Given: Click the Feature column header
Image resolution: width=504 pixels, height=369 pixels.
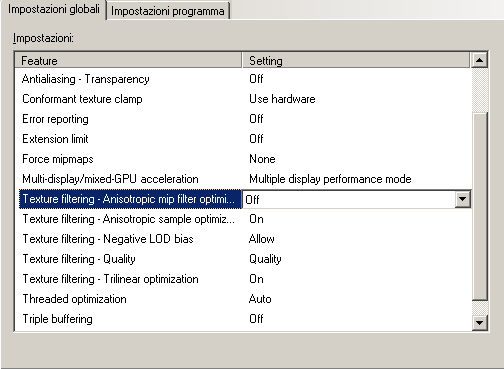Looking at the screenshot, I should 128,61.
